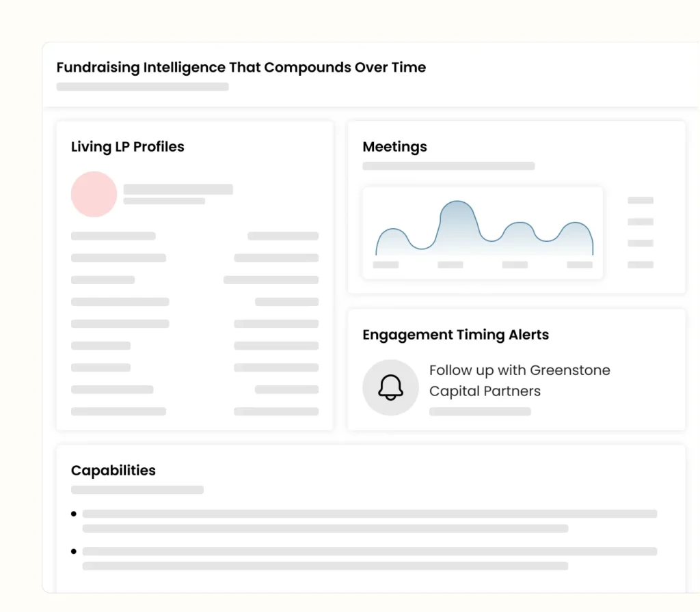Click the pink profile avatar circle
700x612 pixels.
pyautogui.click(x=94, y=194)
